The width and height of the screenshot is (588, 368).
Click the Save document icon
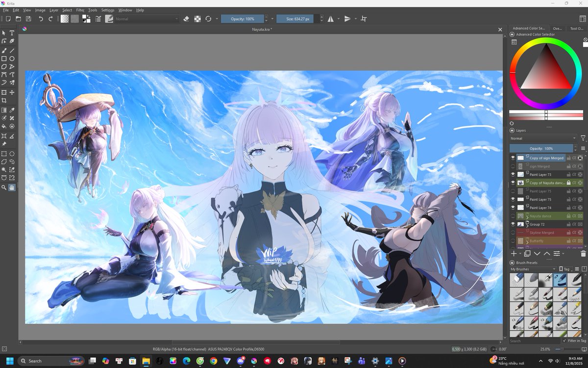[28, 19]
